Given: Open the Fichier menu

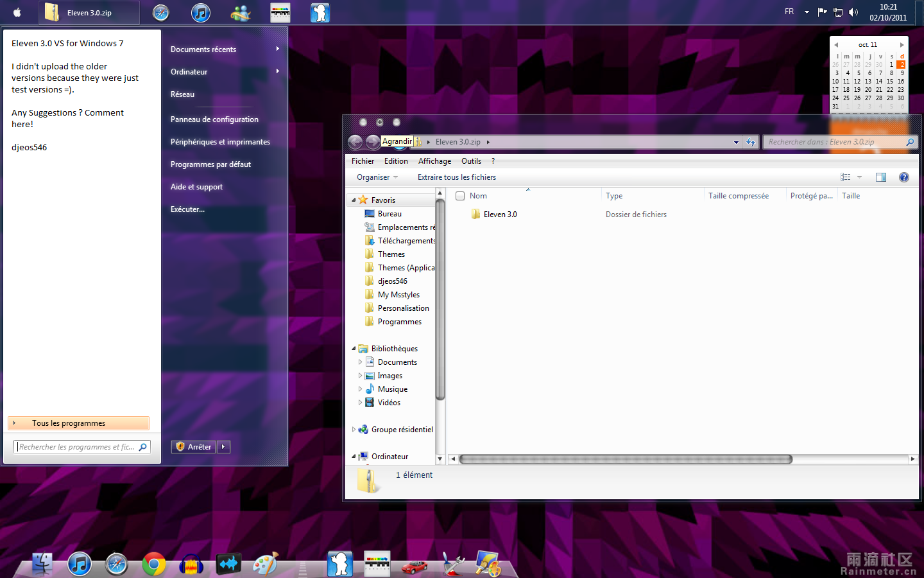Looking at the screenshot, I should pos(363,161).
